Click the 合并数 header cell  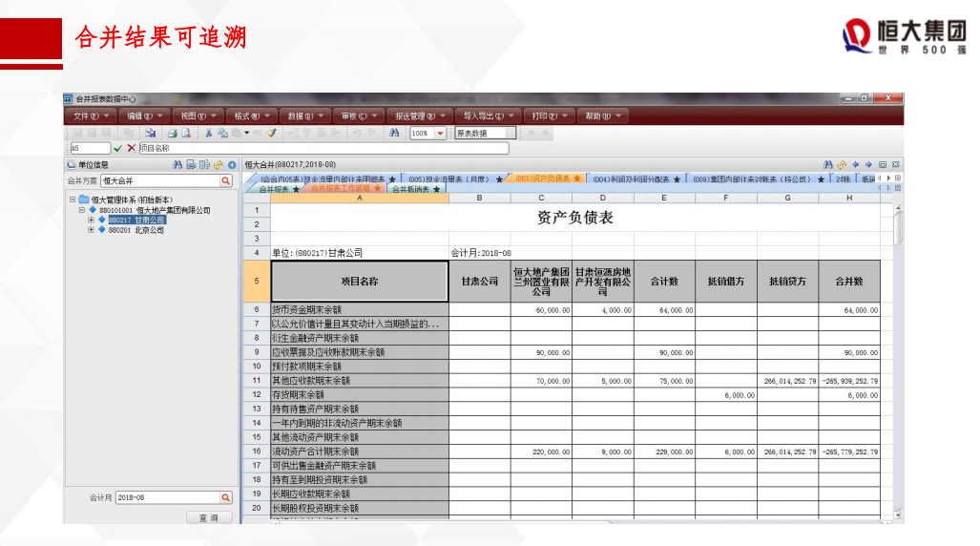(x=848, y=282)
